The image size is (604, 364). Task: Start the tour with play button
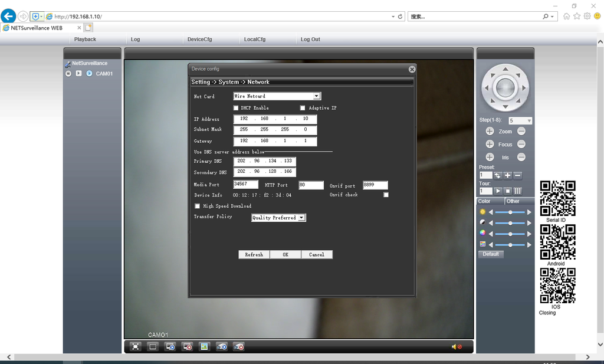pyautogui.click(x=497, y=191)
